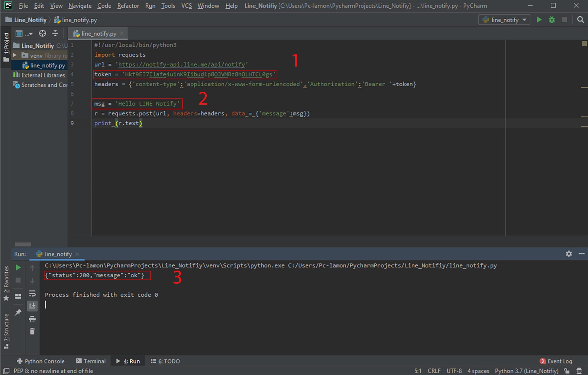The width and height of the screenshot is (588, 375).
Task: Pin the Run tab
Action: (x=18, y=312)
